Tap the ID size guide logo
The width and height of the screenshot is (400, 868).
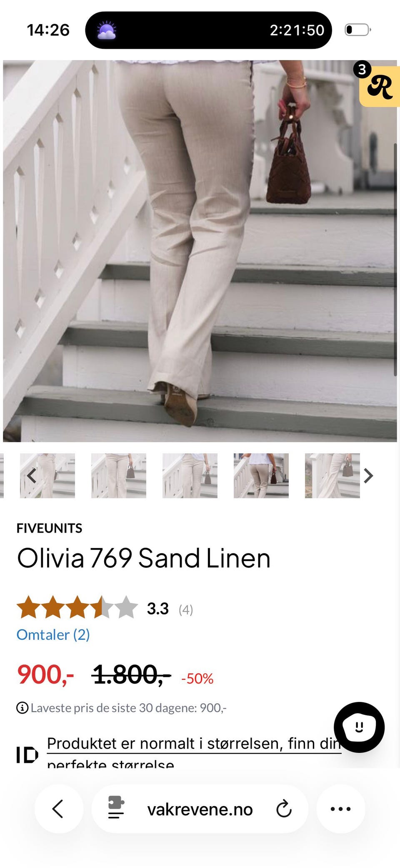(27, 755)
